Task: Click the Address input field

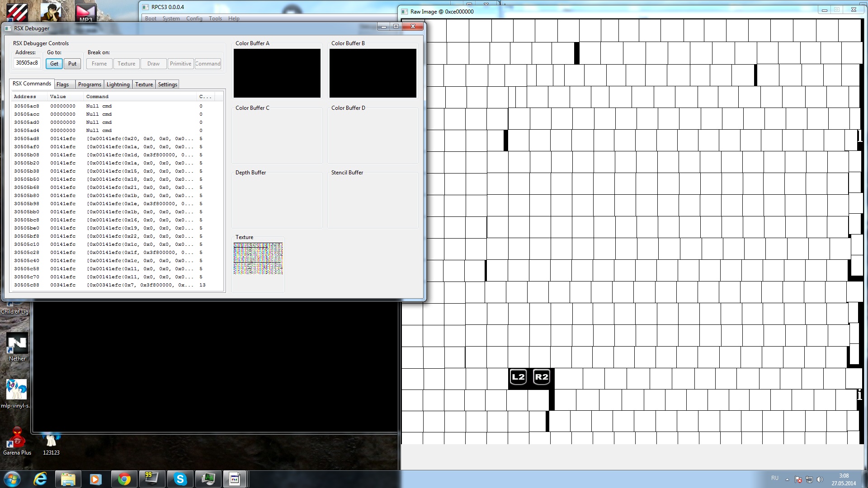Action: click(27, 63)
